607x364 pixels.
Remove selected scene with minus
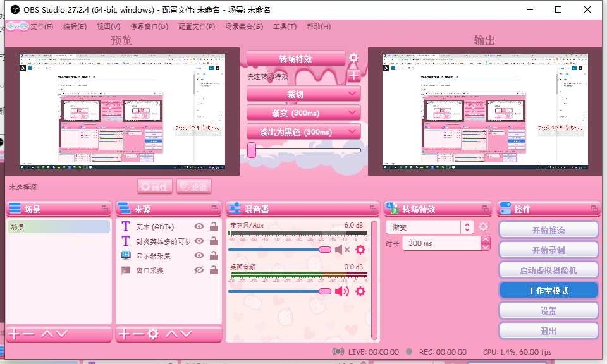tap(28, 334)
